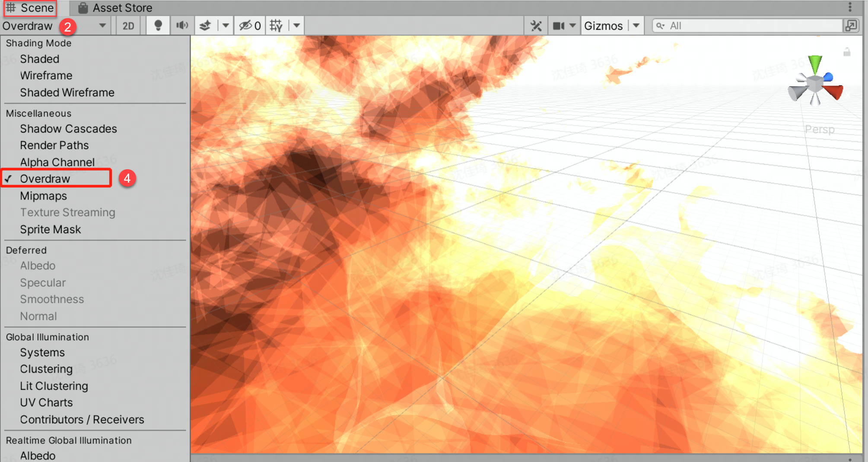The width and height of the screenshot is (868, 462).
Task: Select Systems under Global Illumination
Action: 42,352
